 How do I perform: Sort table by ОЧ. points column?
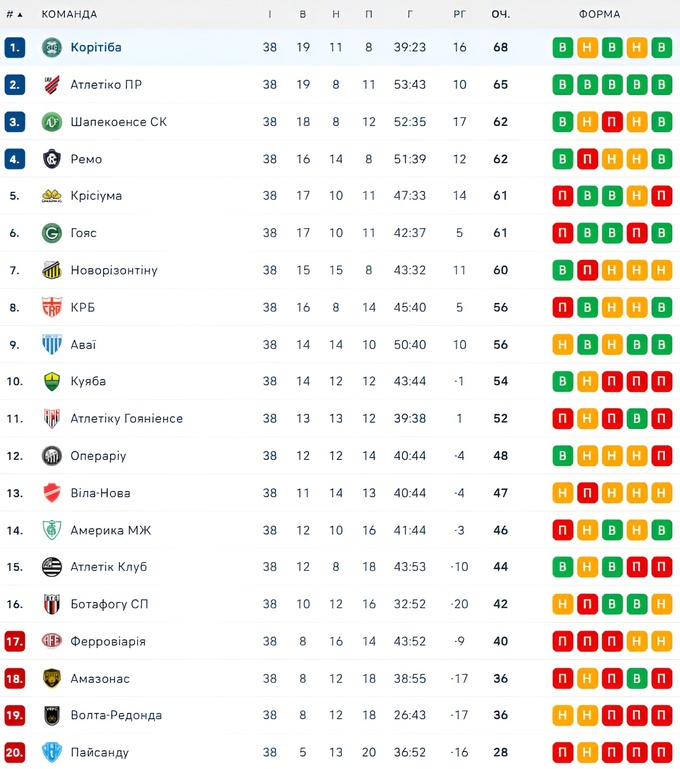pos(500,14)
